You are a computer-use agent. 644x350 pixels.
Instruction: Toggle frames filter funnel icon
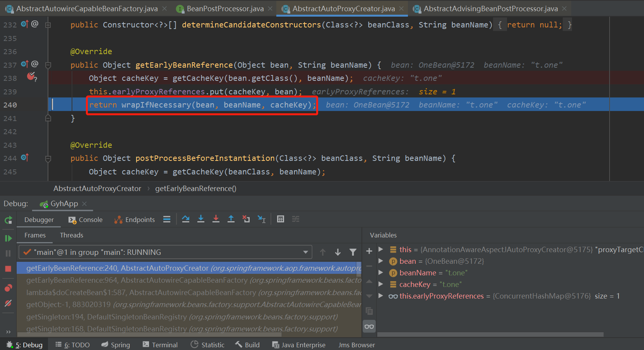[x=353, y=252]
